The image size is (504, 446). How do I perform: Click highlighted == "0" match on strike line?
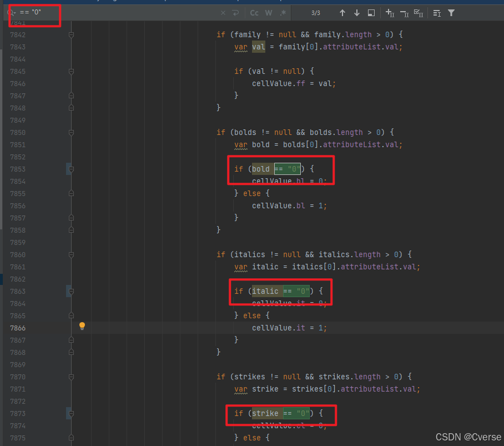coord(296,414)
